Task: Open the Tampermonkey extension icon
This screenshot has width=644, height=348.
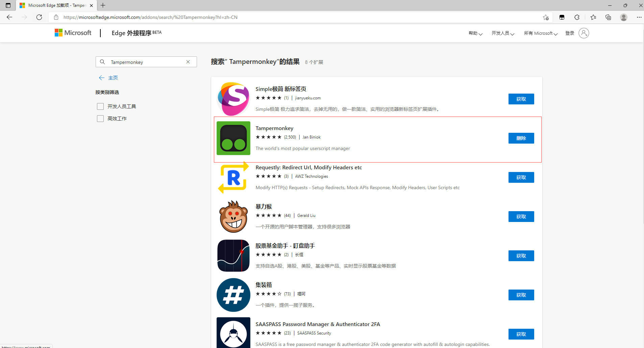Action: (233, 138)
